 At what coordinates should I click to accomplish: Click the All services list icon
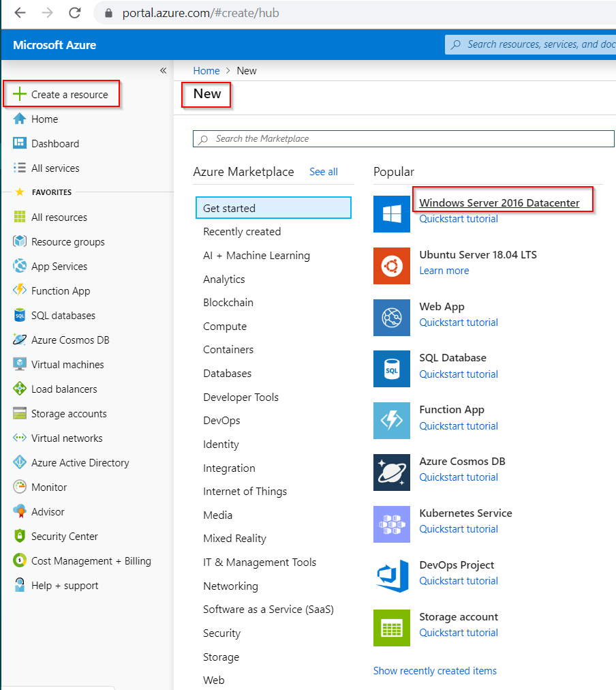click(19, 168)
